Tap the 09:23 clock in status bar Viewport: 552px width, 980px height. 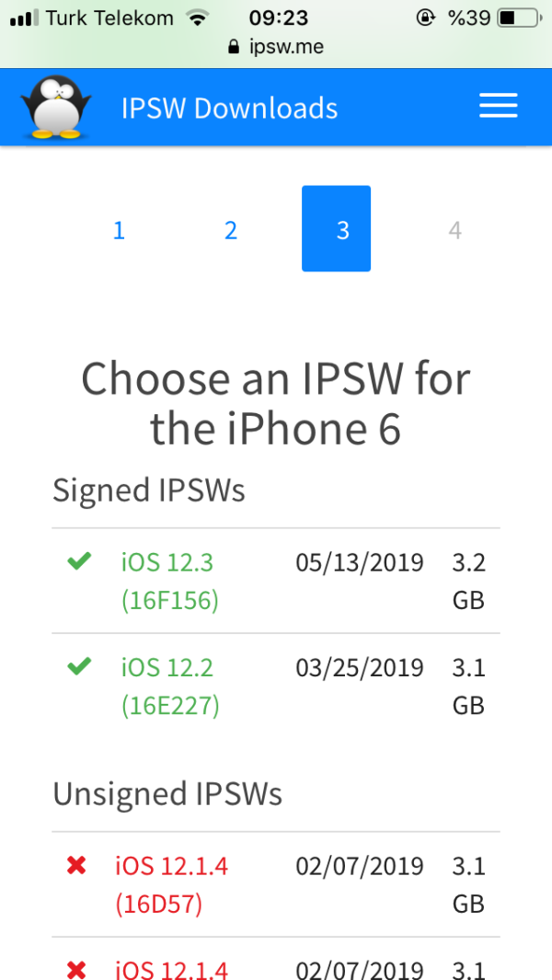coord(278,17)
